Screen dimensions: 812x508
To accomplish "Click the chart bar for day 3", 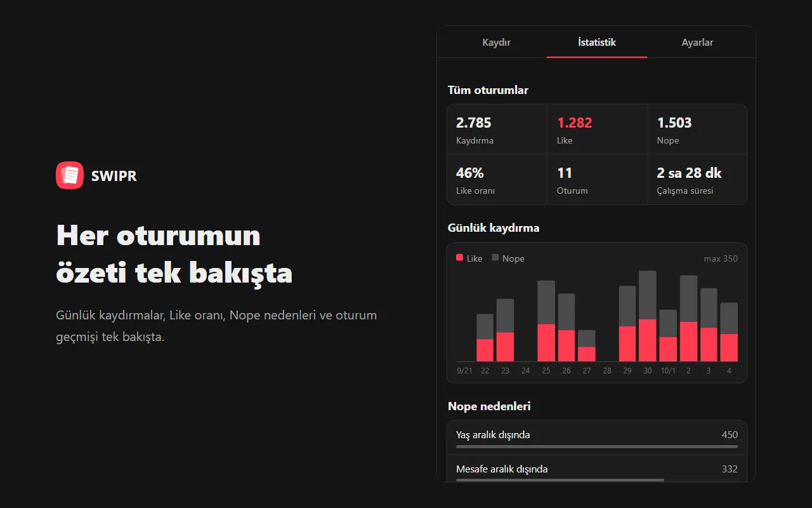I will [x=709, y=325].
